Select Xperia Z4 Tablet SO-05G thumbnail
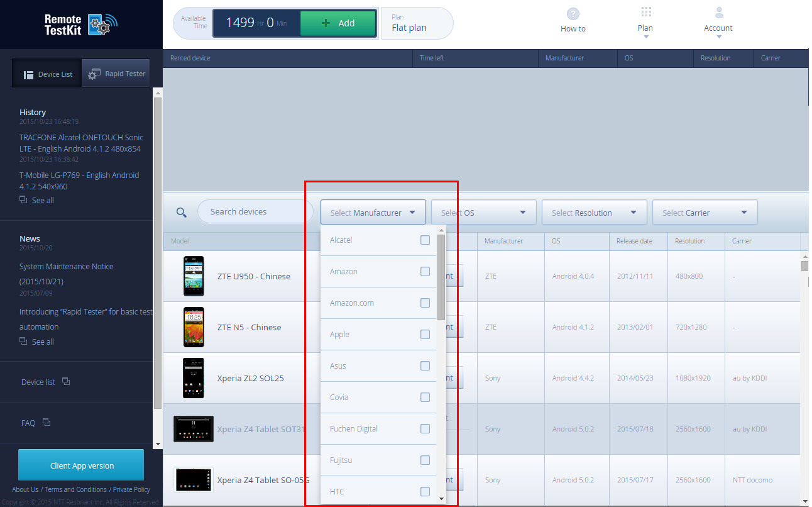 194,480
